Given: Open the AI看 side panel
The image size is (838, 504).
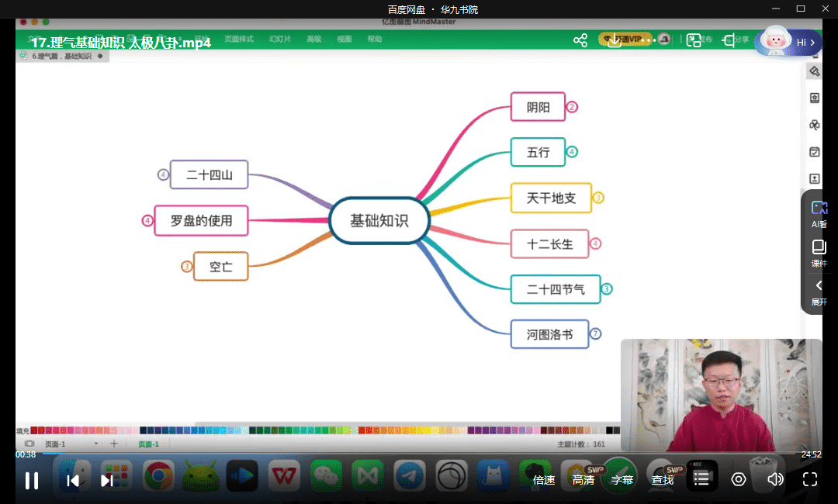Looking at the screenshot, I should pos(819,214).
